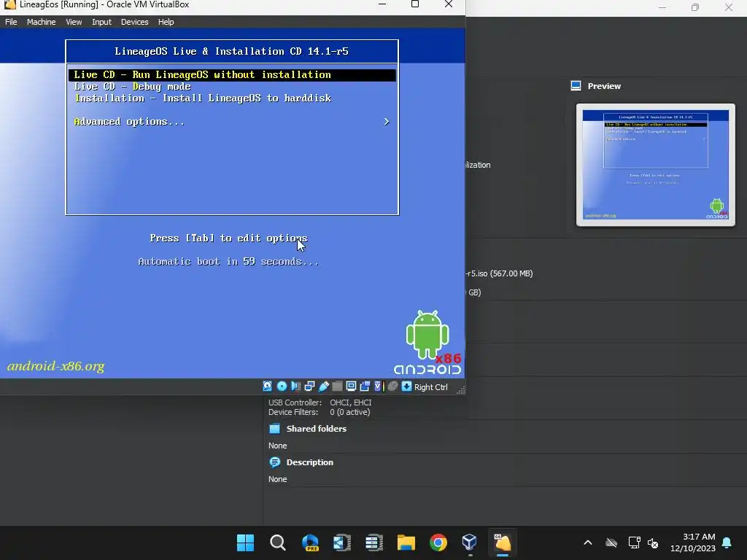Open the View menu
Image resolution: width=747 pixels, height=560 pixels.
pos(74,22)
